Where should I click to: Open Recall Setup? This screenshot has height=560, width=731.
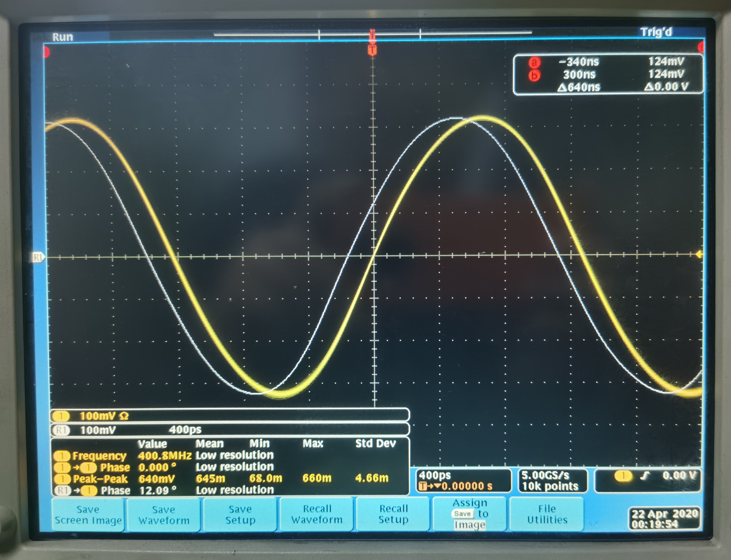pos(393,514)
